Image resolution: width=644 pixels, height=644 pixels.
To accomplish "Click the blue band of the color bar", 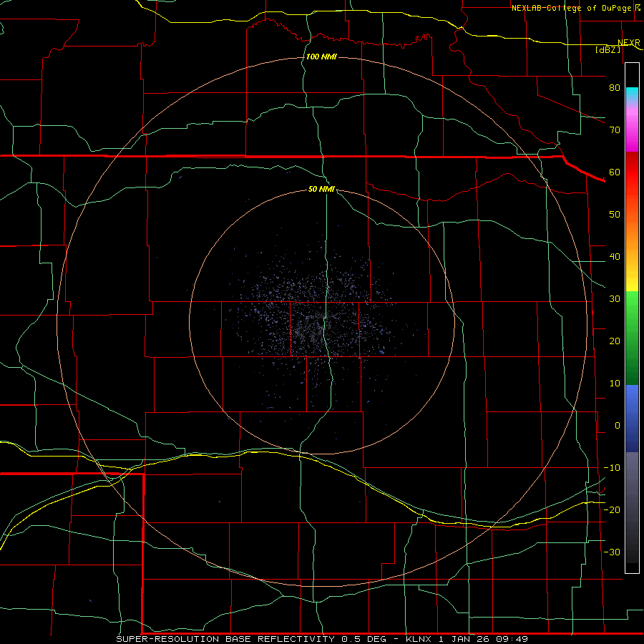I will click(632, 418).
